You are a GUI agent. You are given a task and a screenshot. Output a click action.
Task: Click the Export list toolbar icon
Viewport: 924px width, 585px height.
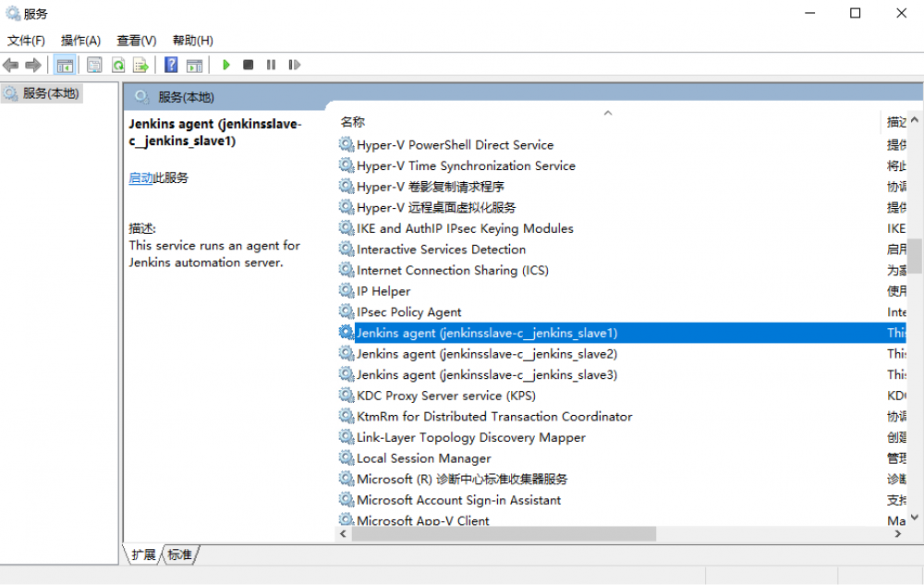(140, 65)
